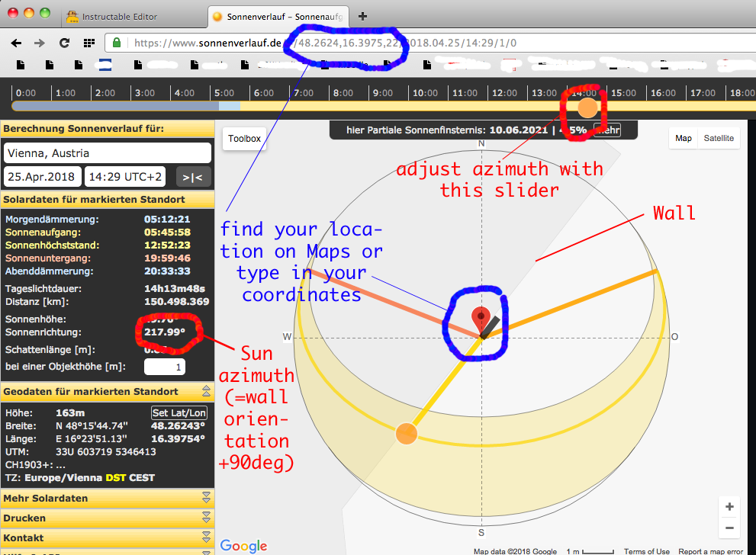Open a new tab with plus icon

click(362, 16)
